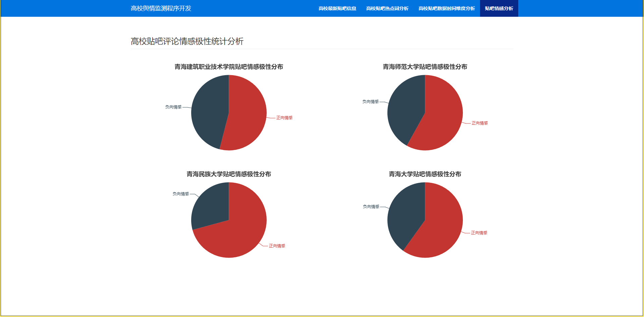Click 负向情感 label of 青海民族大学 chart
The height and width of the screenshot is (317, 644).
coord(181,194)
